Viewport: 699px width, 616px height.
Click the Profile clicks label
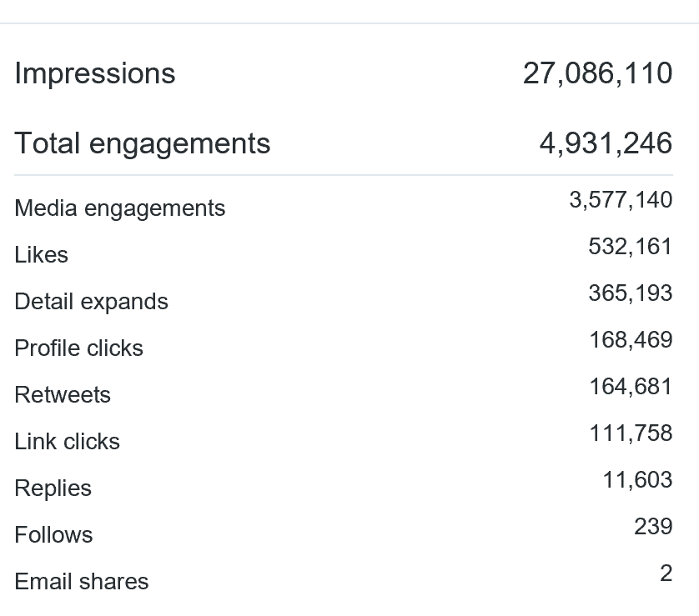(x=79, y=348)
